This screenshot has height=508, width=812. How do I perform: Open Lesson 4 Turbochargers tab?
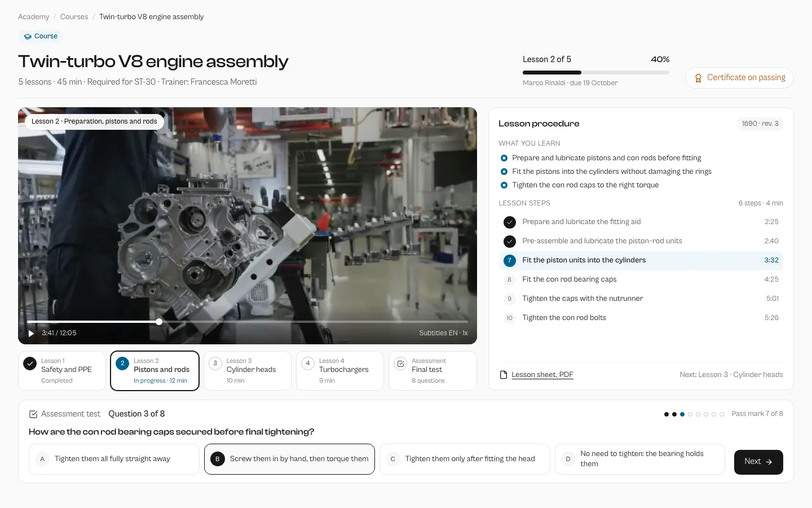click(340, 371)
